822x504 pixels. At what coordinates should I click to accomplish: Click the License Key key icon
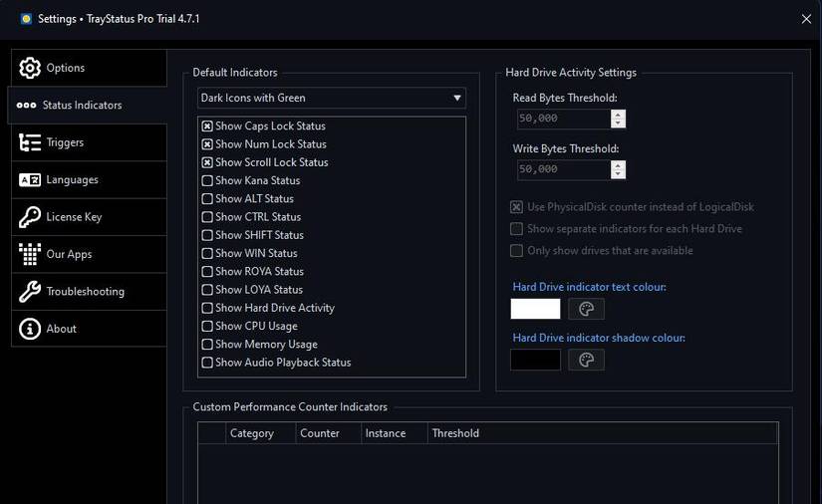click(x=29, y=217)
